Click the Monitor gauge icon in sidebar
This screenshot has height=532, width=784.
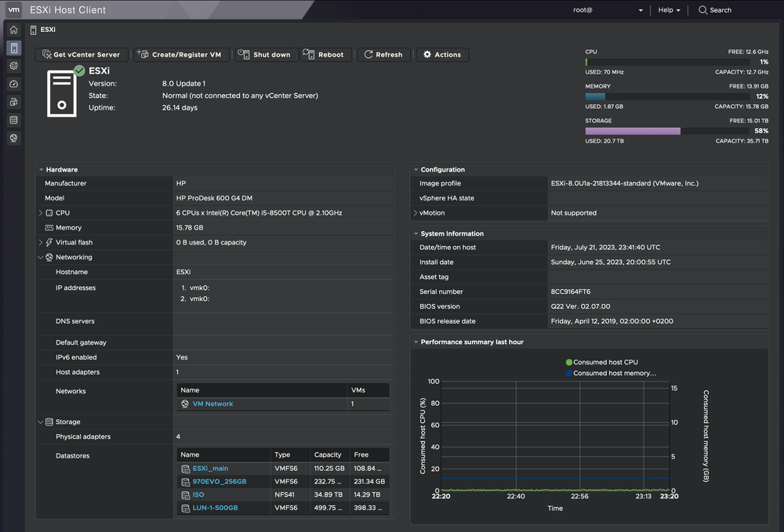[13, 84]
